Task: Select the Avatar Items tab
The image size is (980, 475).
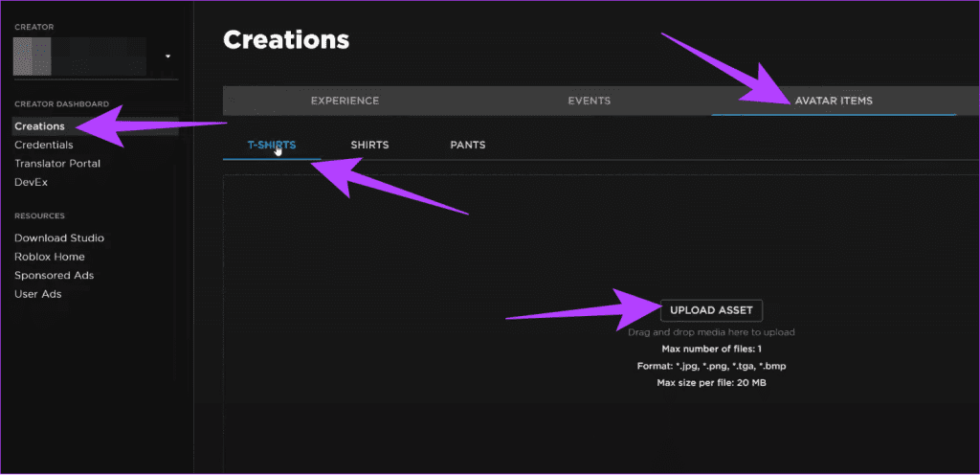Action: point(833,101)
